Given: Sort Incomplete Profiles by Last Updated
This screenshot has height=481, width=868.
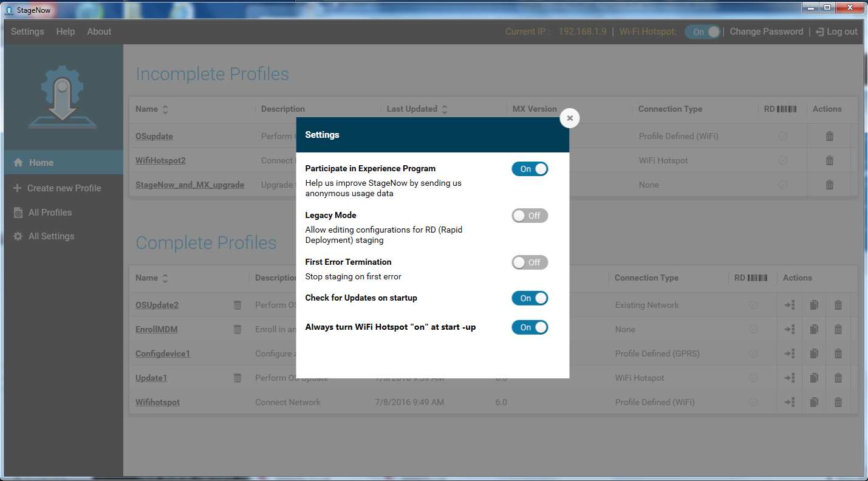Looking at the screenshot, I should 444,109.
